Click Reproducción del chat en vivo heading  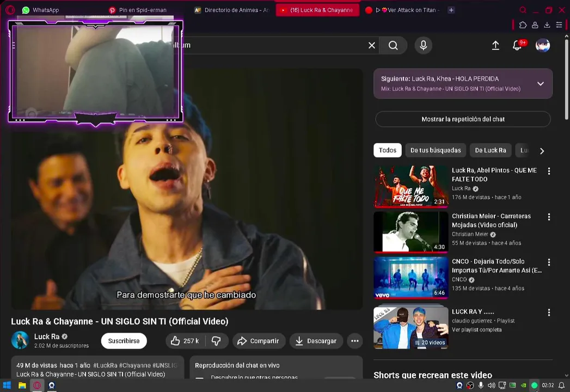click(x=237, y=365)
